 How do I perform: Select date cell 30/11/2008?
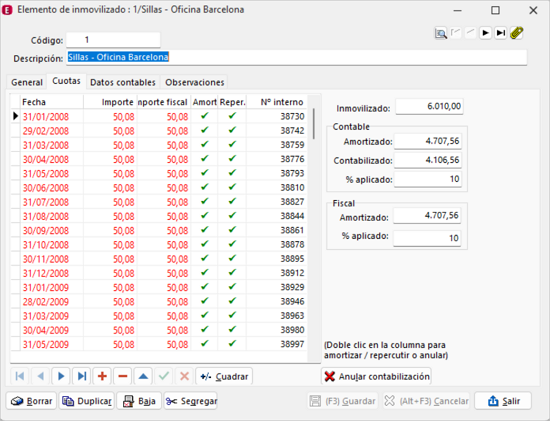(x=52, y=259)
